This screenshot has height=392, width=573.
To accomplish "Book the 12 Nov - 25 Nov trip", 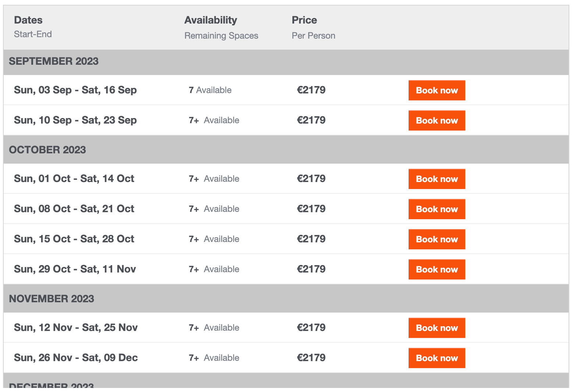I will [437, 328].
